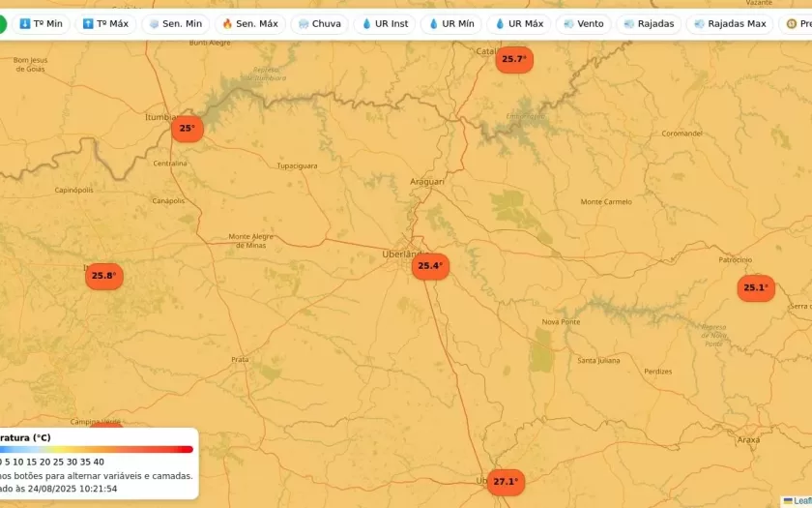Screen dimensions: 812x508
Task: Show Sen. Min thermal sensation layer
Action: click(175, 24)
